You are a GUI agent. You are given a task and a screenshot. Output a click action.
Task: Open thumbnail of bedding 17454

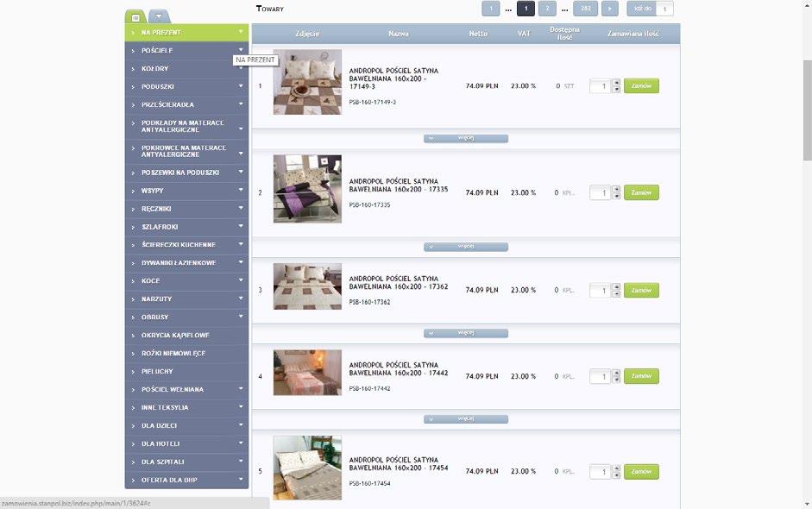[x=307, y=468]
